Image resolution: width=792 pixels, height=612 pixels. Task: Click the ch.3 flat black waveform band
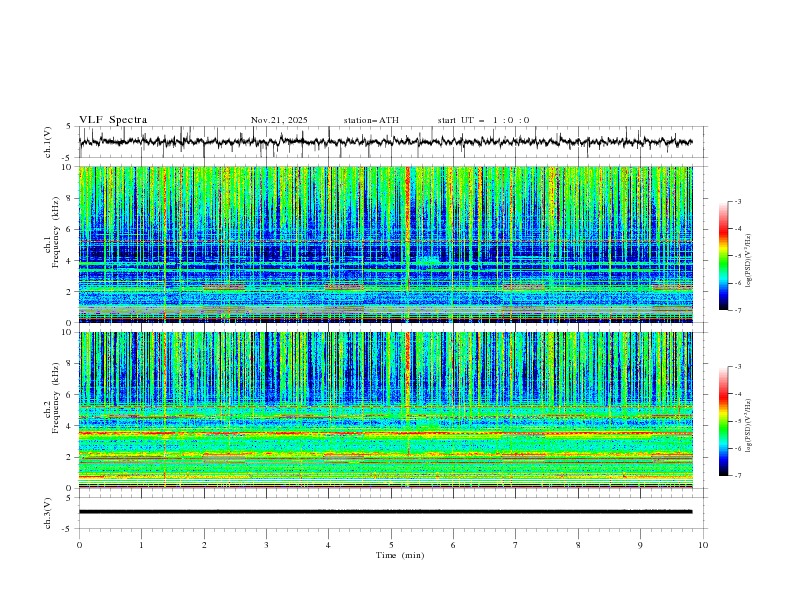(x=385, y=512)
